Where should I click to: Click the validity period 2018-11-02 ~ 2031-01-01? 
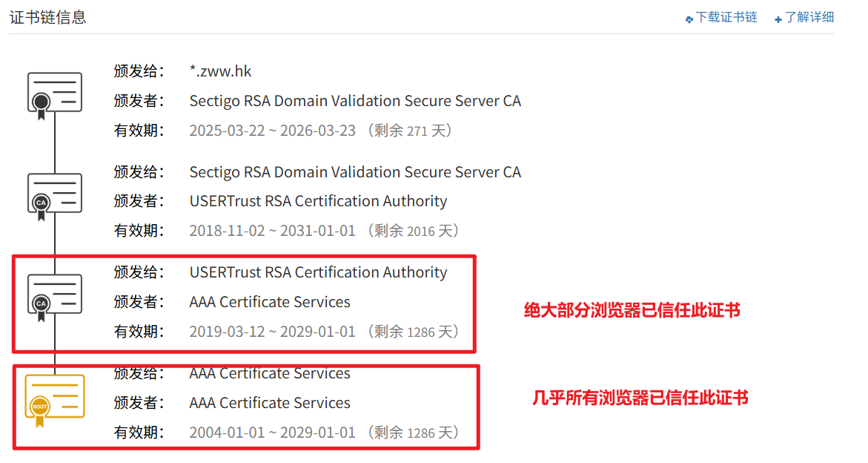point(273,231)
